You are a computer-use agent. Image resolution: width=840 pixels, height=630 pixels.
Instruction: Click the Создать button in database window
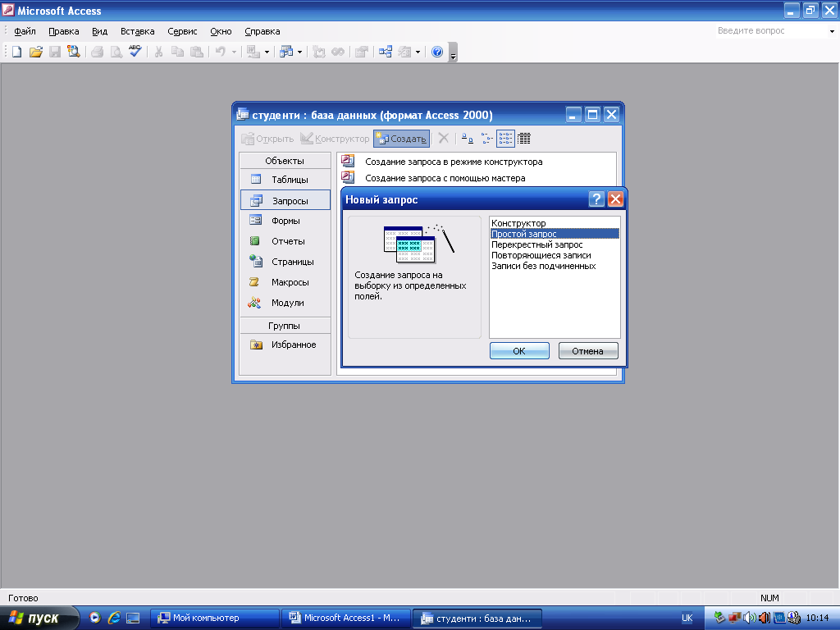coord(401,139)
